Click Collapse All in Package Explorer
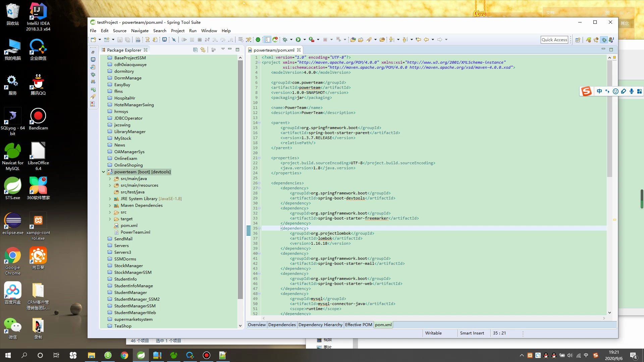The width and height of the screenshot is (644, 362). coord(195,50)
